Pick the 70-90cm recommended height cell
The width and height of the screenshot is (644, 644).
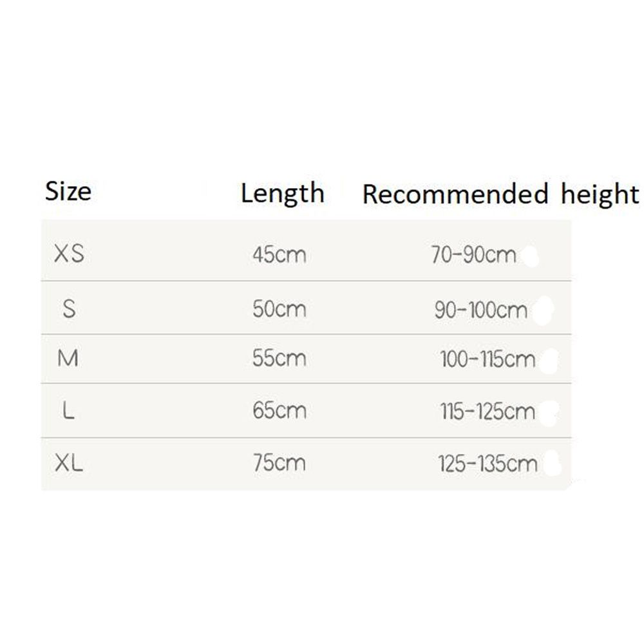[474, 256]
